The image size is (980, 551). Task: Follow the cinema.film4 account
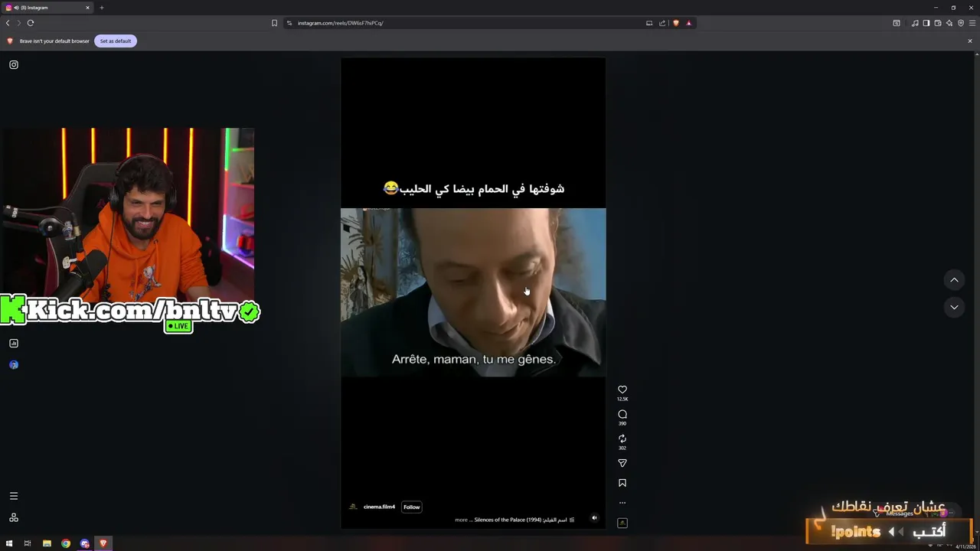tap(412, 507)
